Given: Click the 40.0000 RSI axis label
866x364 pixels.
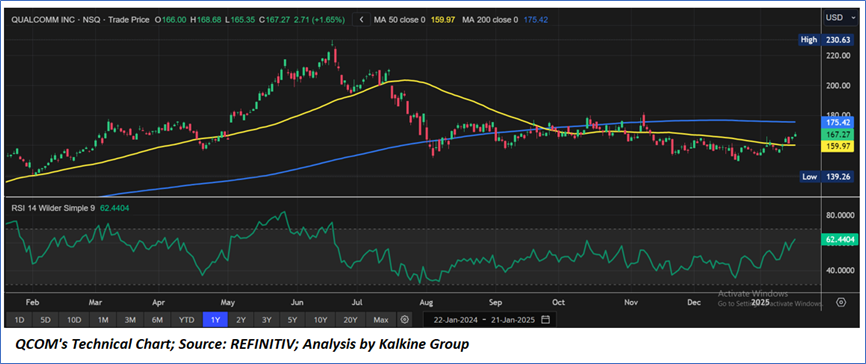Looking at the screenshot, I should tap(841, 271).
